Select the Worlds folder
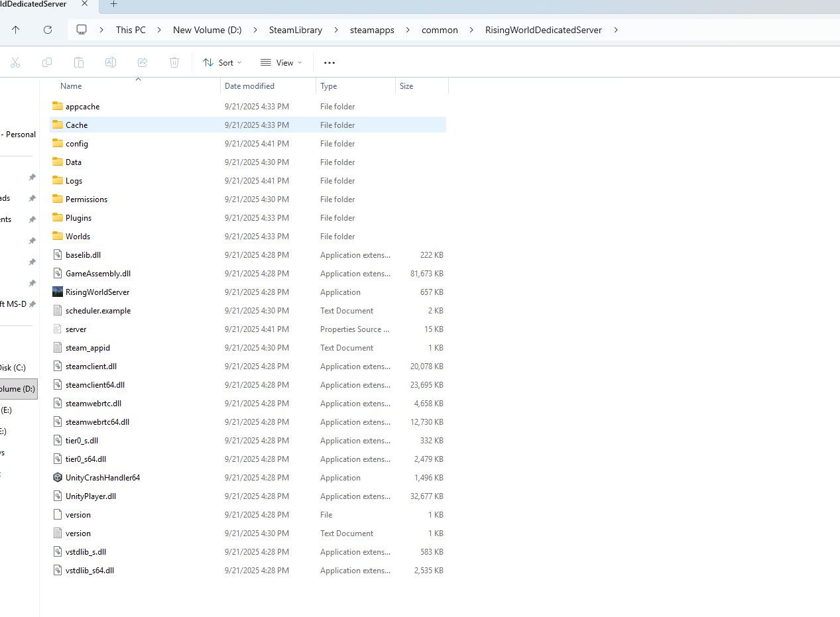The width and height of the screenshot is (840, 617). point(78,237)
